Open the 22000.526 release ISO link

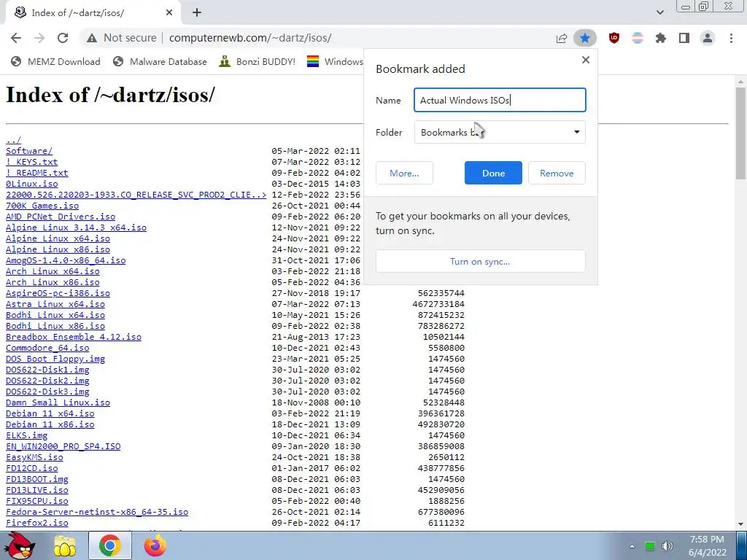pos(136,195)
